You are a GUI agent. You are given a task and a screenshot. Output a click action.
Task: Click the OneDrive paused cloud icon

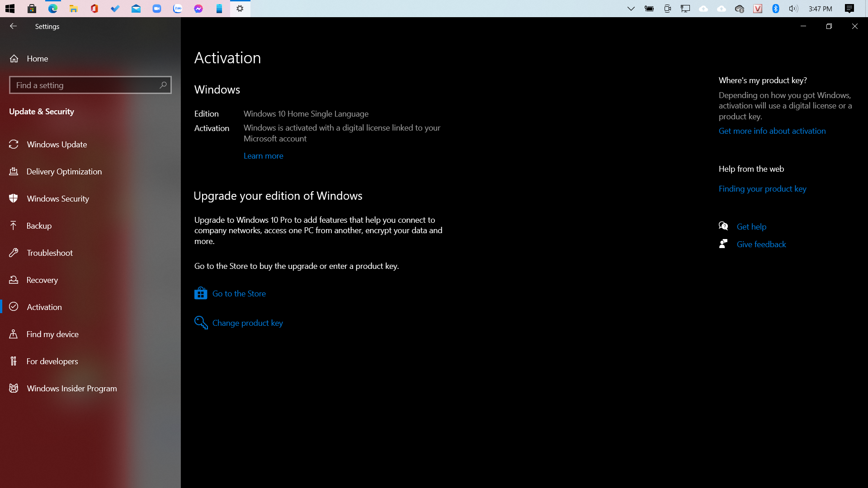click(x=740, y=9)
